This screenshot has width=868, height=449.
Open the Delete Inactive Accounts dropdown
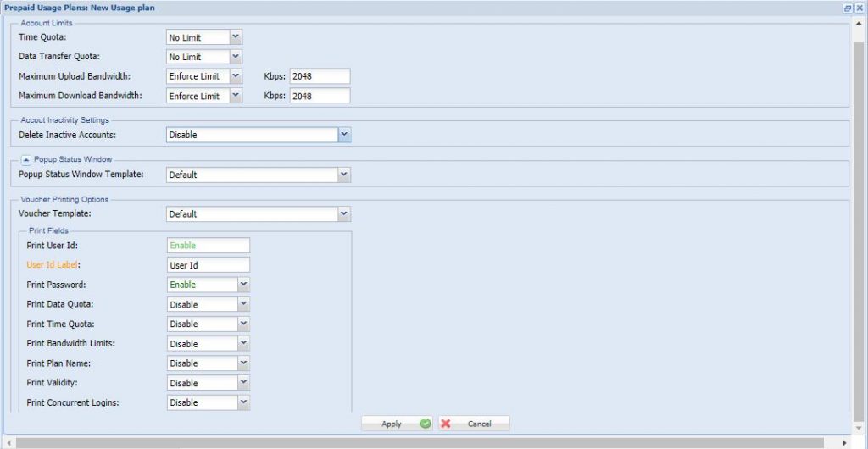click(x=344, y=135)
